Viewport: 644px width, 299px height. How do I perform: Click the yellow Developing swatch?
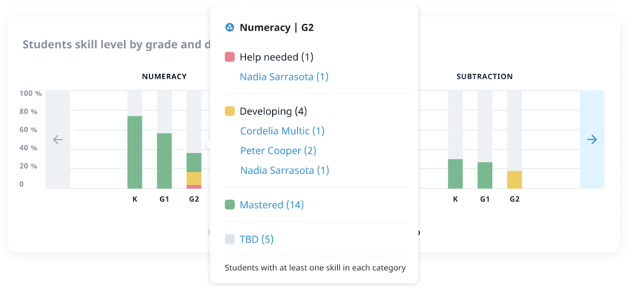pos(229,111)
